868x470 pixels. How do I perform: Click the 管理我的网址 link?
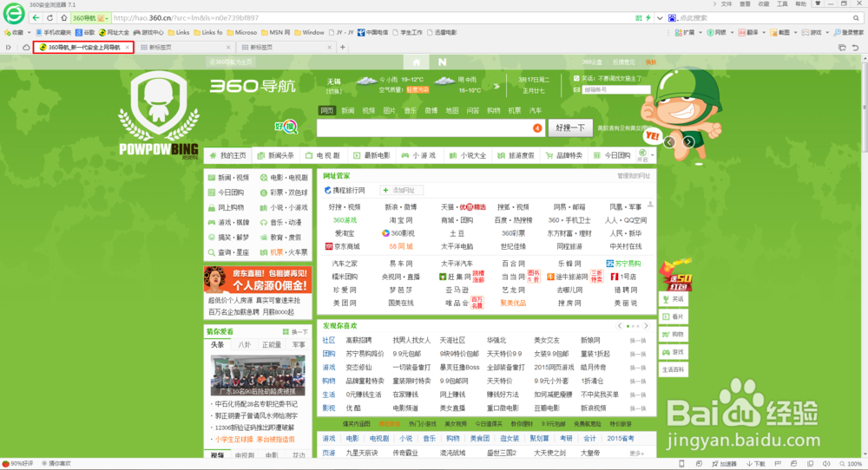(x=634, y=176)
